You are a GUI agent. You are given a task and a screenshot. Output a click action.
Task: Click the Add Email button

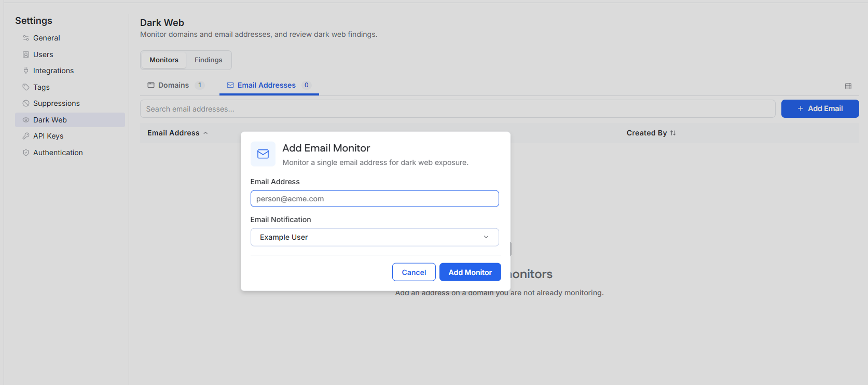tap(820, 108)
